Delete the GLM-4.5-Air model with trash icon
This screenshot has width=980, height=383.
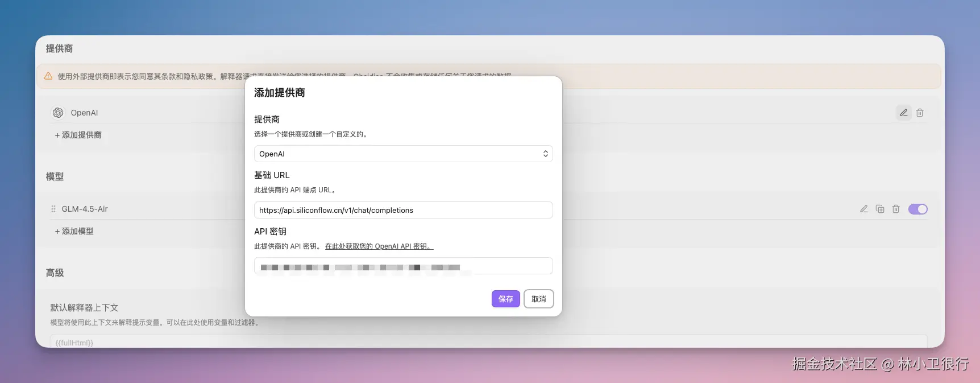point(896,209)
